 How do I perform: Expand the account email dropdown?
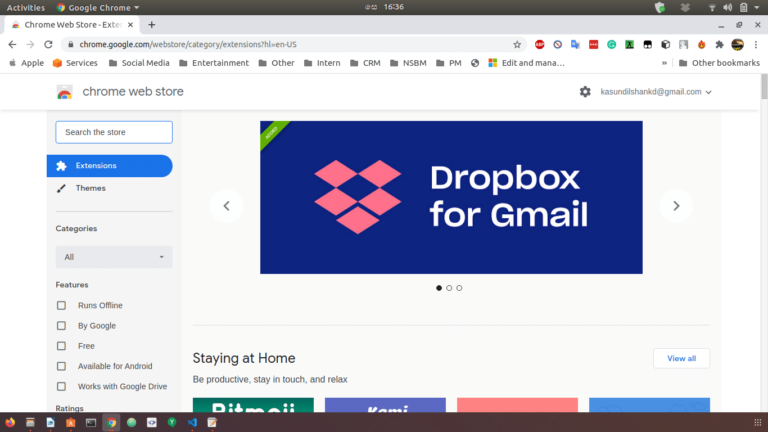[656, 92]
